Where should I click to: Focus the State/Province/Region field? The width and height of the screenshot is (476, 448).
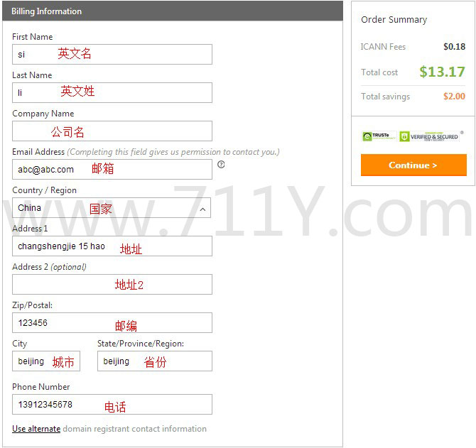[x=154, y=361]
